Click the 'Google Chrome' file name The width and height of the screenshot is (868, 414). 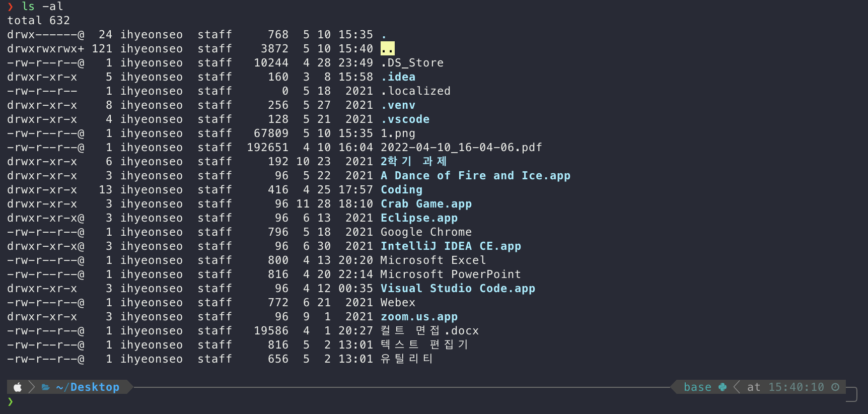pyautogui.click(x=426, y=232)
